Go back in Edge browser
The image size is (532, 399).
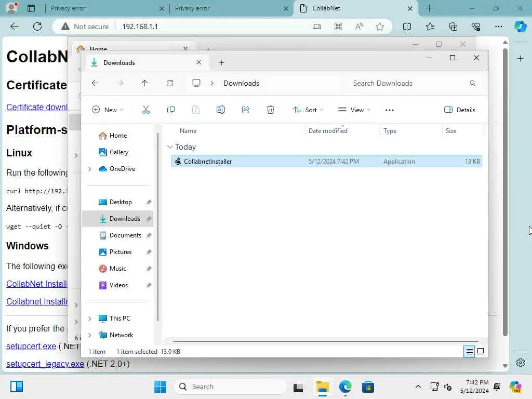[14, 26]
